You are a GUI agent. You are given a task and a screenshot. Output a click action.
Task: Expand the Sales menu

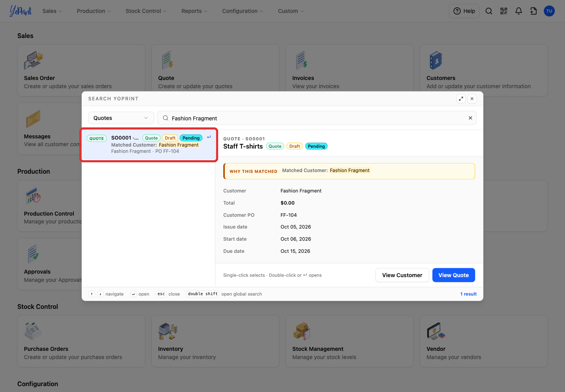[x=52, y=11]
